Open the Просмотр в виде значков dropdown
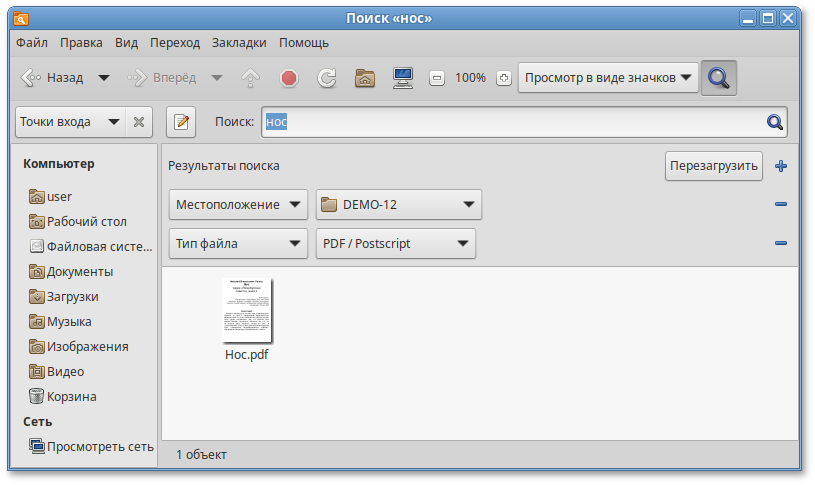Image resolution: width=815 pixels, height=485 pixels. pos(607,78)
